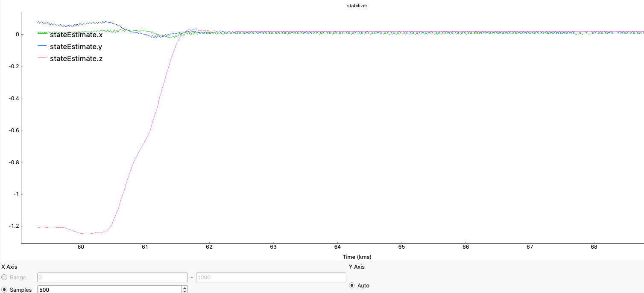Click the stateEstimate.z legend label

(x=76, y=58)
